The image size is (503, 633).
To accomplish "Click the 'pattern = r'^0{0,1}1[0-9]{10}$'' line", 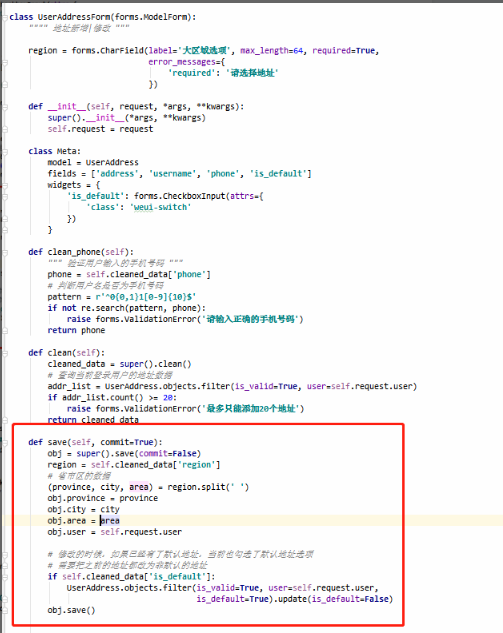I will tap(122, 297).
